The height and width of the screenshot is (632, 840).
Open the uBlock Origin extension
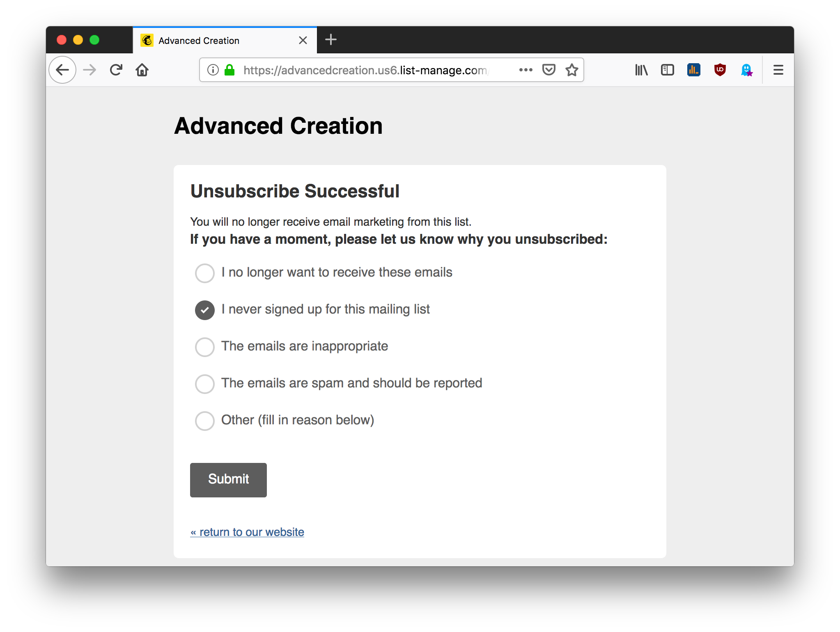(x=720, y=70)
